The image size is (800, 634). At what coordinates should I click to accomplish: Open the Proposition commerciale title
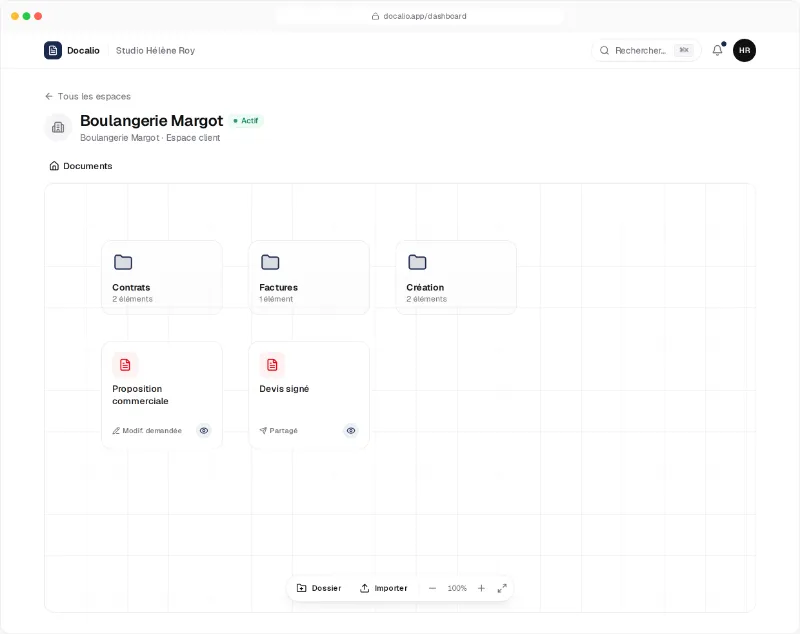click(140, 395)
